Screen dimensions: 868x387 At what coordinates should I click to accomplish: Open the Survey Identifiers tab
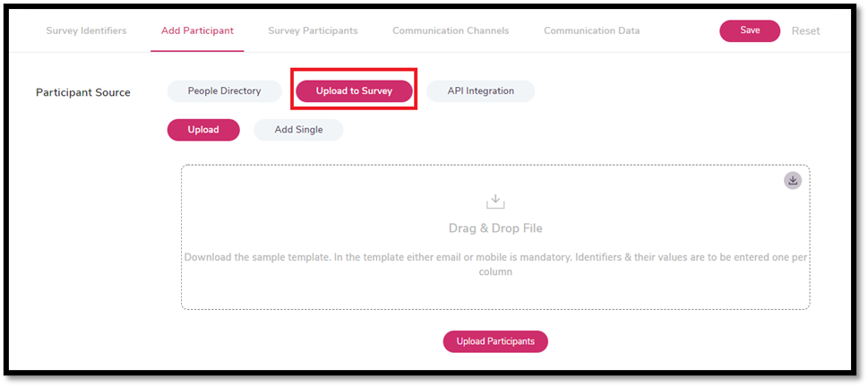(86, 30)
